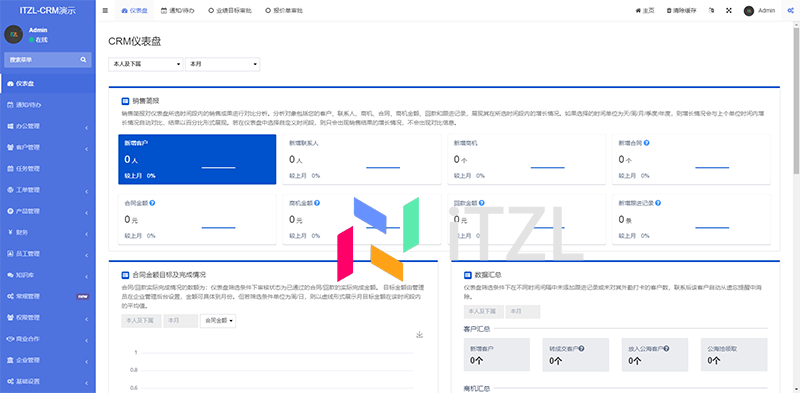Select the 新增客户 blue stat card
This screenshot has height=393, width=800.
click(x=197, y=159)
